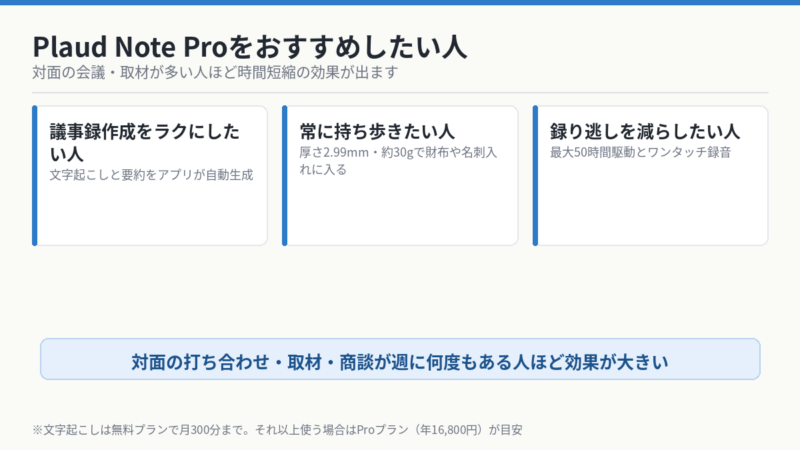Click the blue banner '対面の打ち合わせ・取材・商談が週に何度もある人ほど効果が大きい'

pyautogui.click(x=400, y=359)
